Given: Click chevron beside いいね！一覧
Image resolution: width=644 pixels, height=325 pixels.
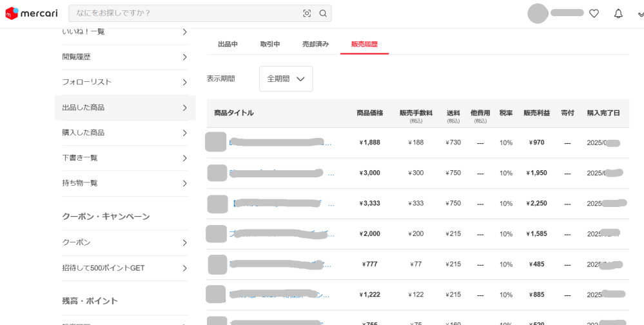Looking at the screenshot, I should 184,32.
